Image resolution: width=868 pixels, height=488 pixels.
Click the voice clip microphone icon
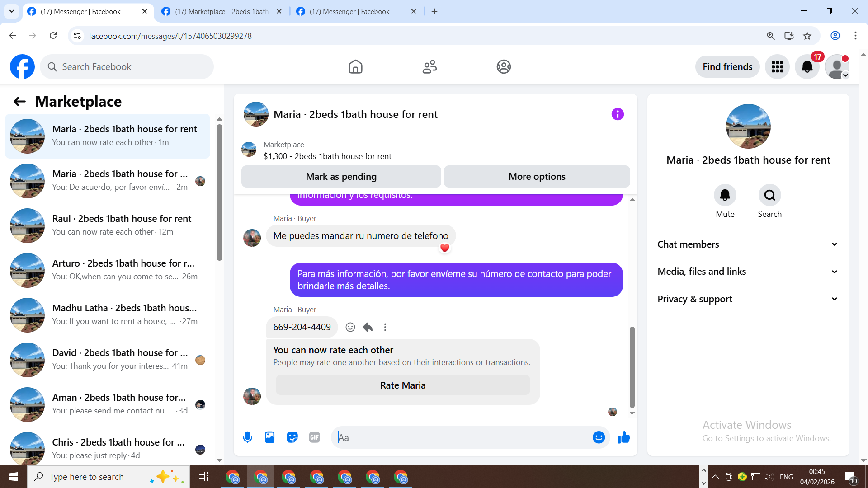(247, 437)
